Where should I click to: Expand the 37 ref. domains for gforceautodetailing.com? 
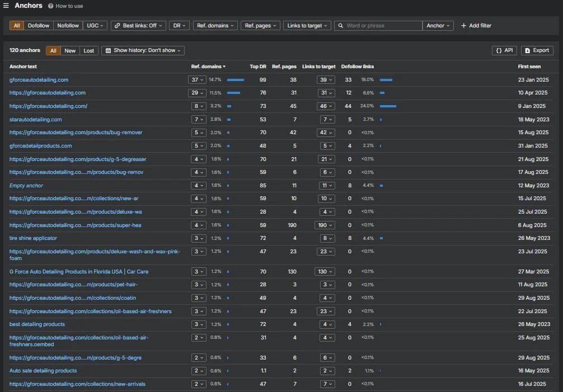coord(197,79)
